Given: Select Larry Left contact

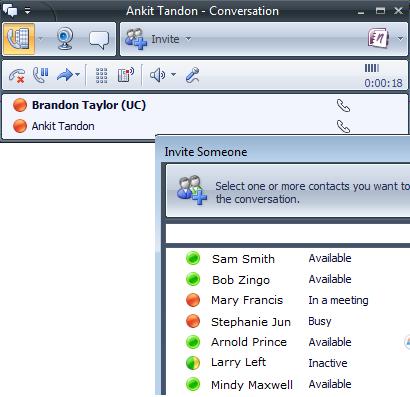Looking at the screenshot, I should 238,362.
